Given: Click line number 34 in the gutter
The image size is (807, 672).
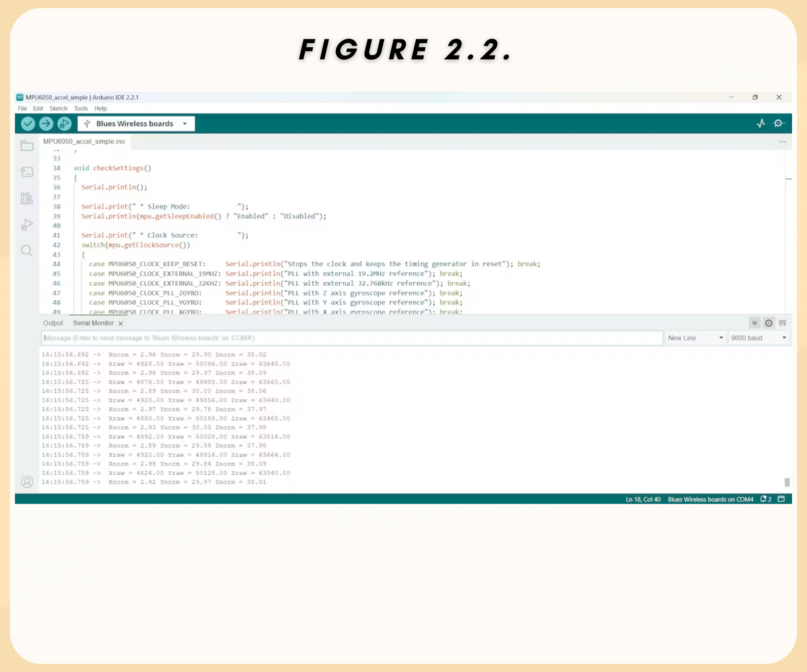Looking at the screenshot, I should click(x=57, y=168).
